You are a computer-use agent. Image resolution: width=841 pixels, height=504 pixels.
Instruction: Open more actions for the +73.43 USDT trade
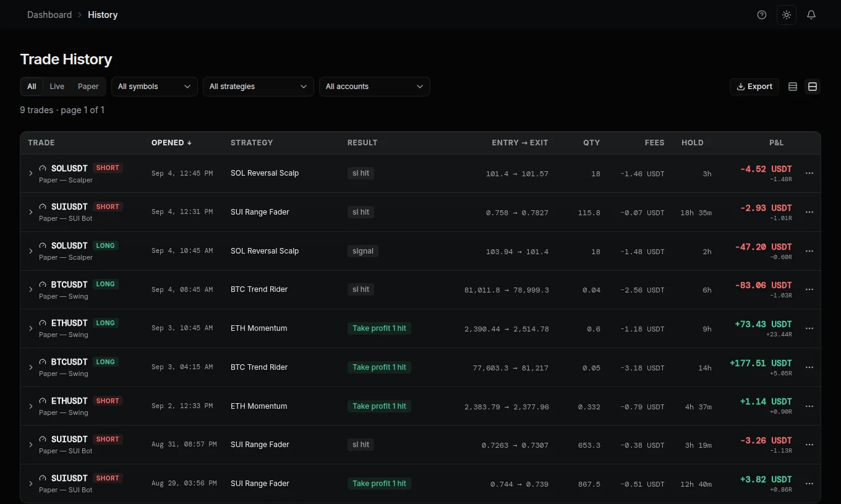[x=809, y=328]
